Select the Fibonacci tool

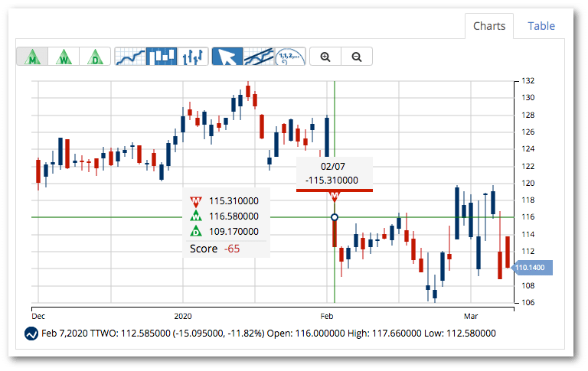(290, 57)
